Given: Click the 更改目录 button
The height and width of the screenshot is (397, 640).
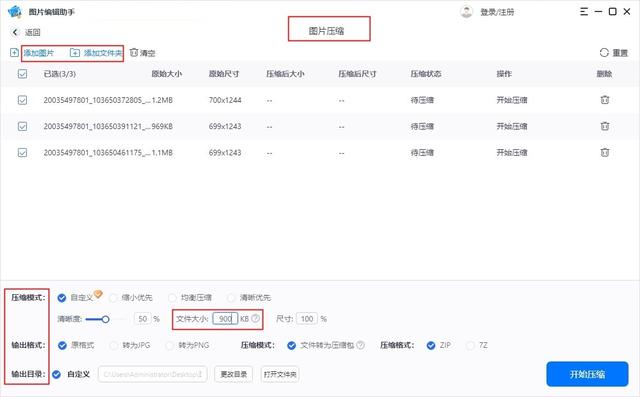Looking at the screenshot, I should [x=233, y=374].
